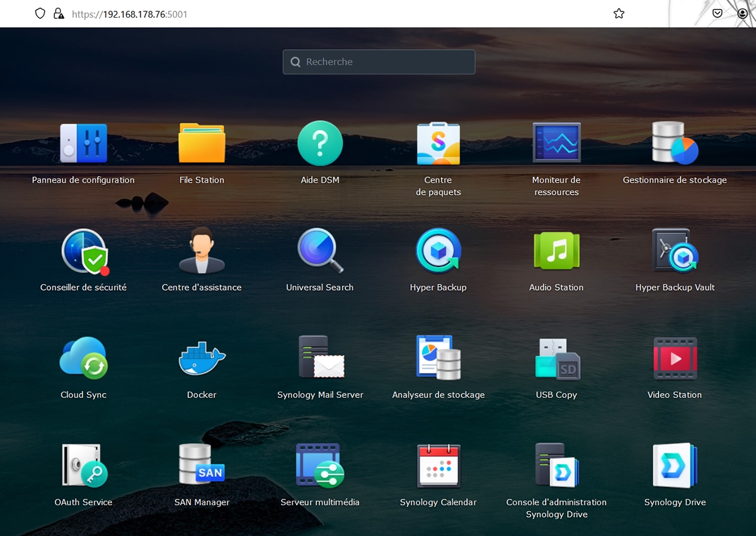Open Console d'administration Synology Drive
This screenshot has height=536, width=756.
tap(557, 465)
